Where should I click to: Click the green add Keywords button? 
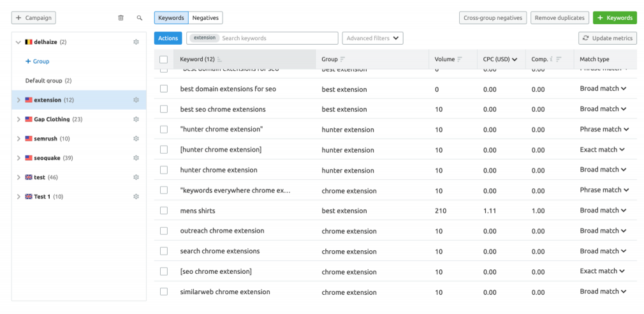click(x=615, y=18)
